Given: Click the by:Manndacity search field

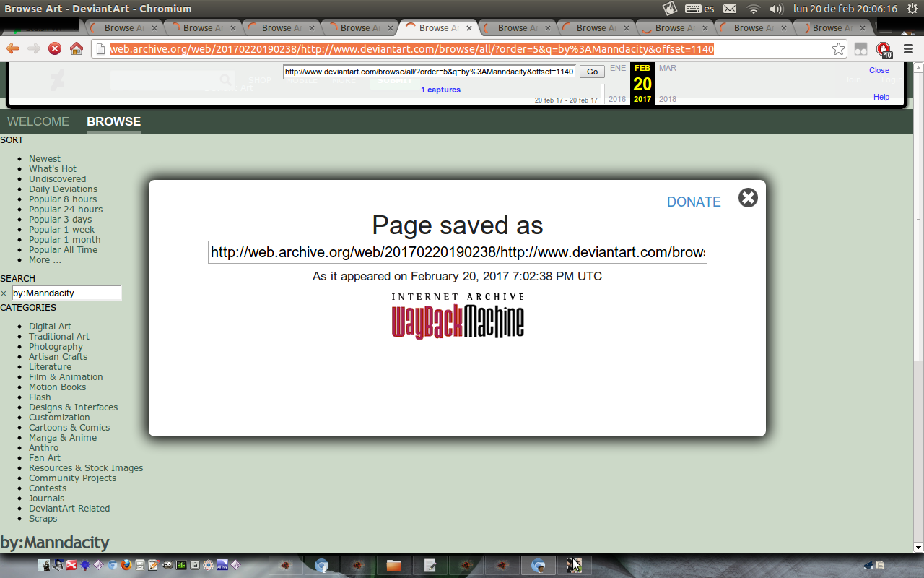Looking at the screenshot, I should point(66,293).
